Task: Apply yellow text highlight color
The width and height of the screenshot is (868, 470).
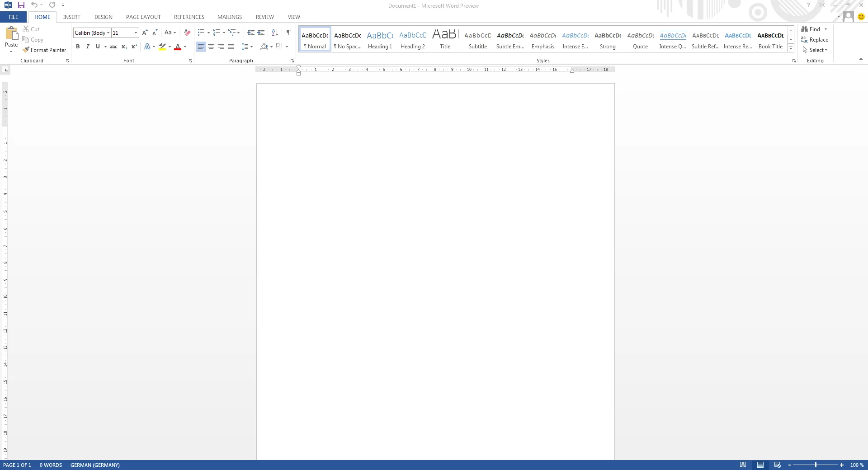Action: click(162, 47)
